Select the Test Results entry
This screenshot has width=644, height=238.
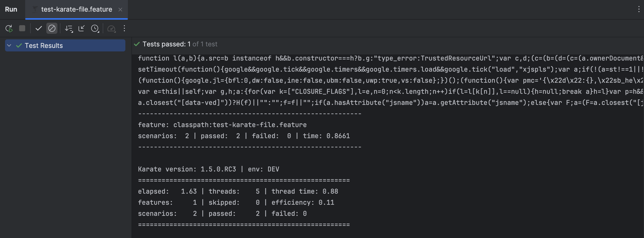pos(44,45)
